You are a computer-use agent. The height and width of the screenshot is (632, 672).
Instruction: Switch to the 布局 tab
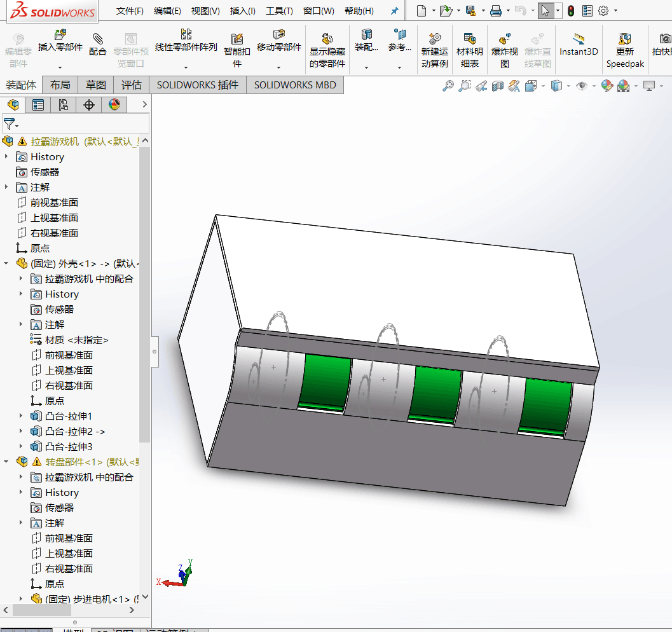pos(60,85)
